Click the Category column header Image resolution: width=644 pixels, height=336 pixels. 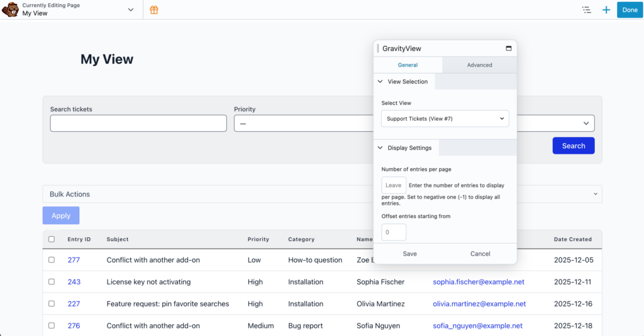pyautogui.click(x=301, y=239)
